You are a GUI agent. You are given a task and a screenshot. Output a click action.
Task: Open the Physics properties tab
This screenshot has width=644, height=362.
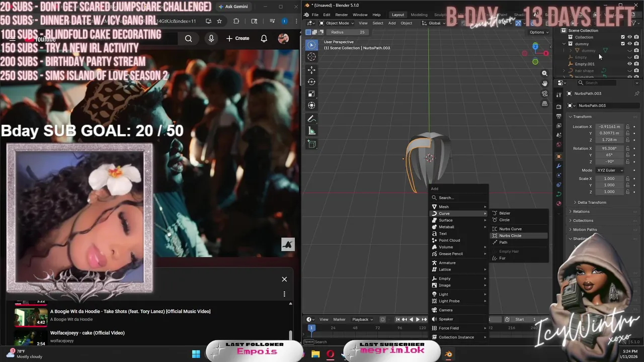click(x=558, y=175)
